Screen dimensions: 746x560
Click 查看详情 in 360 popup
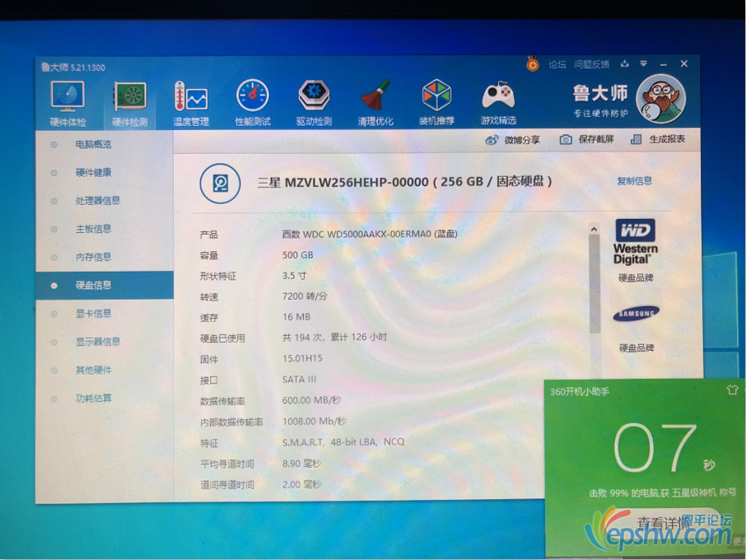[x=663, y=524]
